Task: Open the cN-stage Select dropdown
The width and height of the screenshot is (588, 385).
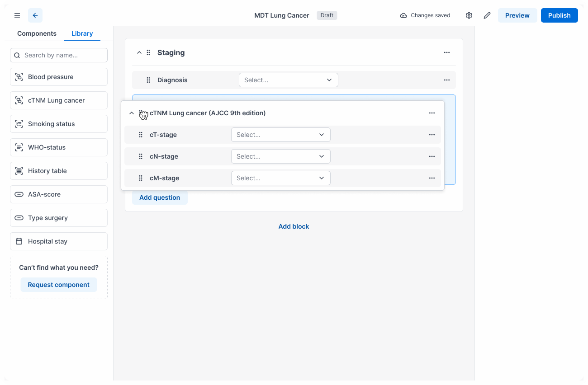Action: coord(281,156)
